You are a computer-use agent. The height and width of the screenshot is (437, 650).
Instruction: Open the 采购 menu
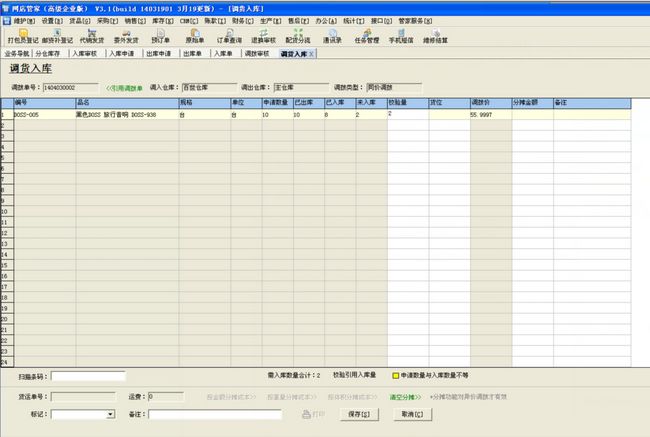(107, 21)
